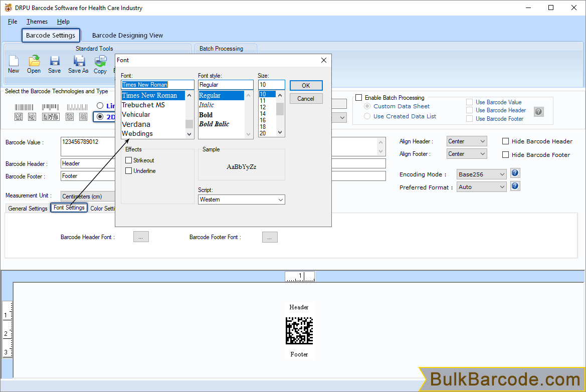Click the Save disk icon
The height and width of the screenshot is (392, 586).
tap(55, 61)
